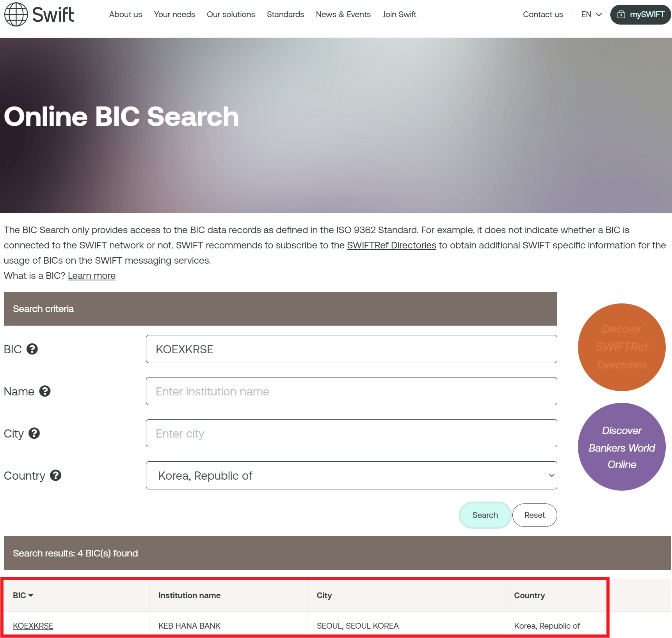Focus the BIC input field
The width and height of the screenshot is (672, 638).
[x=351, y=349]
